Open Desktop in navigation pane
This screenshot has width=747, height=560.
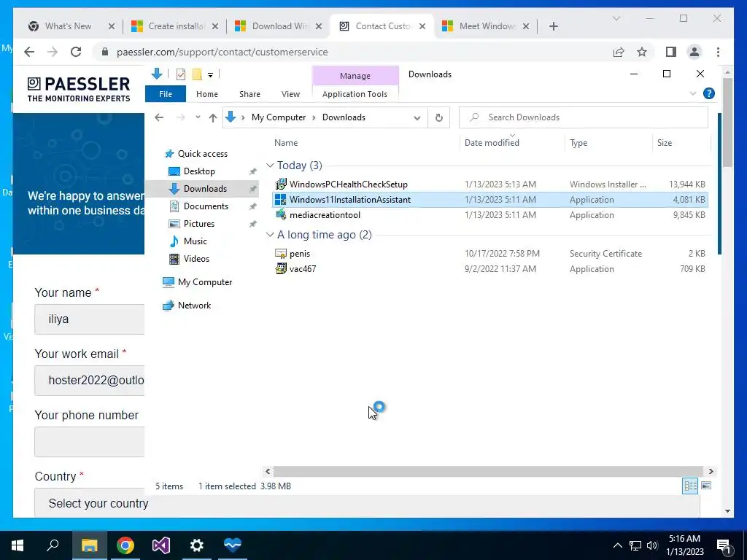click(x=199, y=171)
